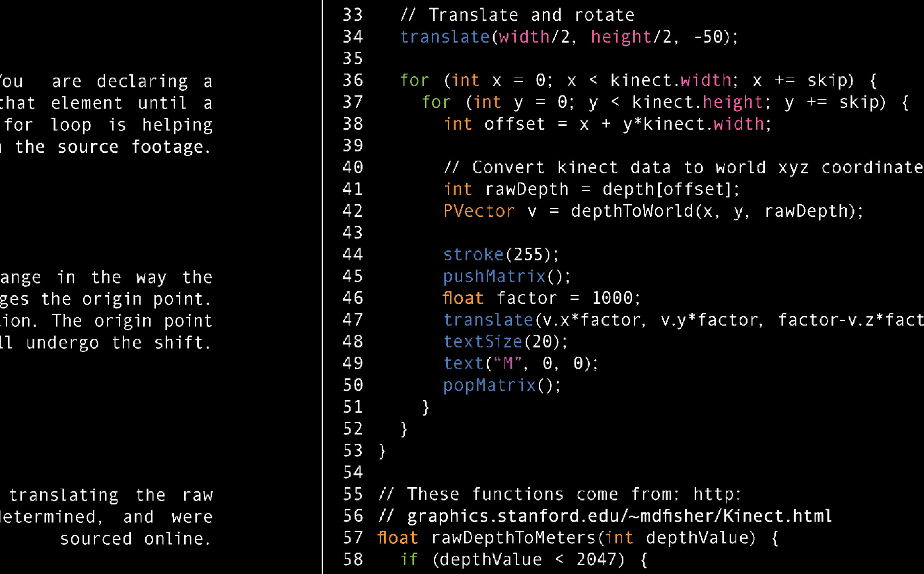924x574 pixels.
Task: Click the closing brace on line 51
Action: point(426,408)
